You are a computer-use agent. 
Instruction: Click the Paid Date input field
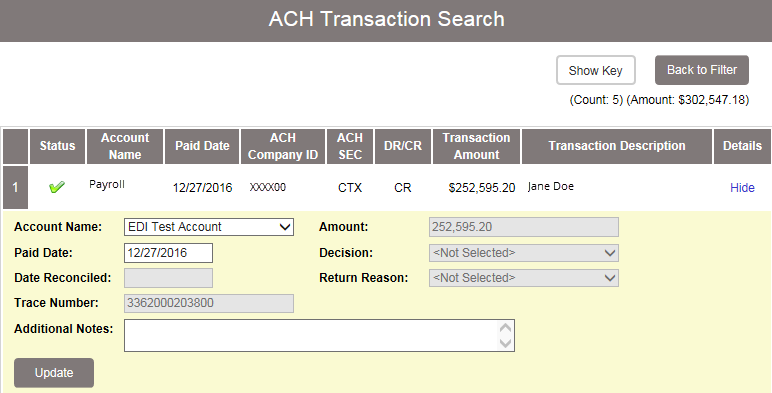(168, 253)
